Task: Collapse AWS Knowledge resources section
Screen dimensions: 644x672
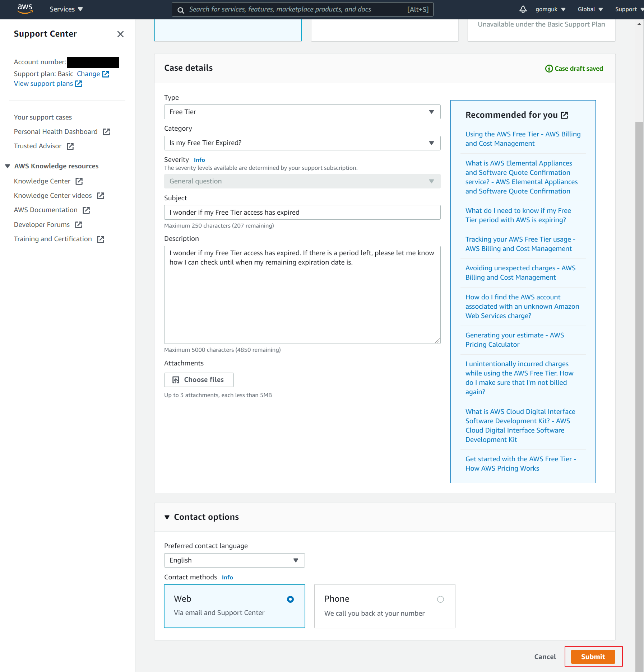Action: pos(8,166)
